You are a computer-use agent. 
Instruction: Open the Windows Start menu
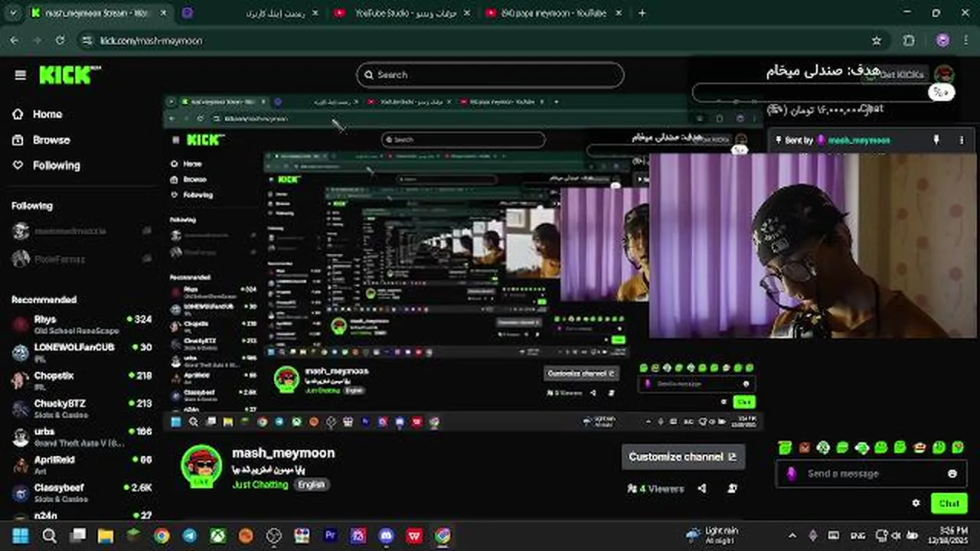tap(21, 535)
